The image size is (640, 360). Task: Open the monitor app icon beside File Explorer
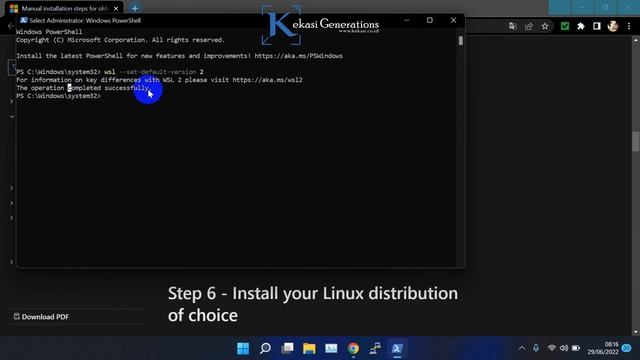[x=331, y=348]
